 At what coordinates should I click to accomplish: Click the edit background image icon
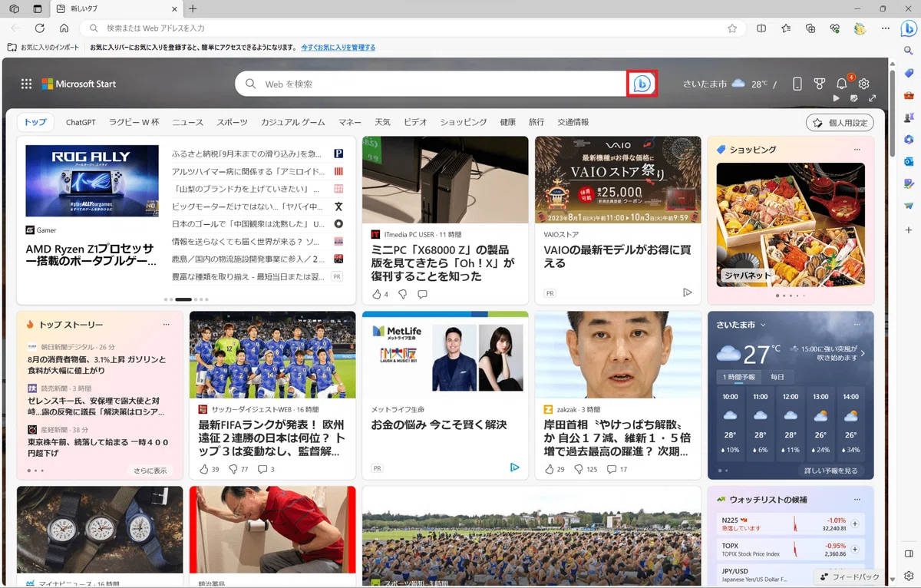(854, 98)
